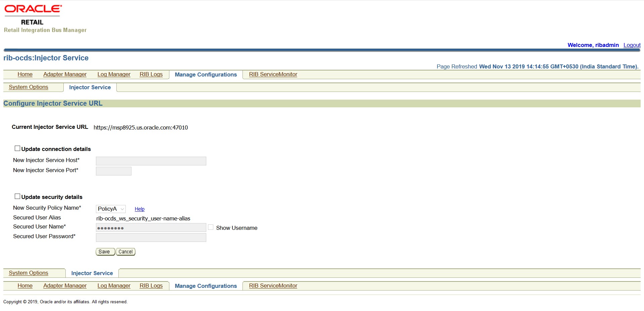
Task: Toggle the Show Username checkbox
Action: tap(211, 227)
